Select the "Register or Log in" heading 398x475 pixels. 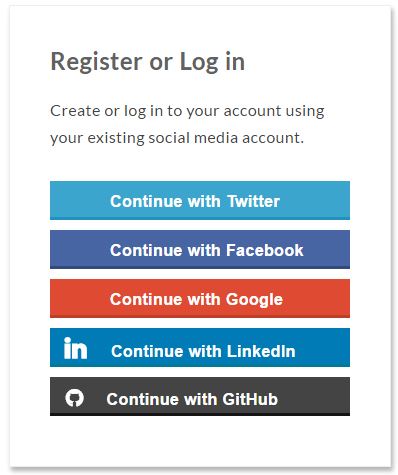(148, 62)
